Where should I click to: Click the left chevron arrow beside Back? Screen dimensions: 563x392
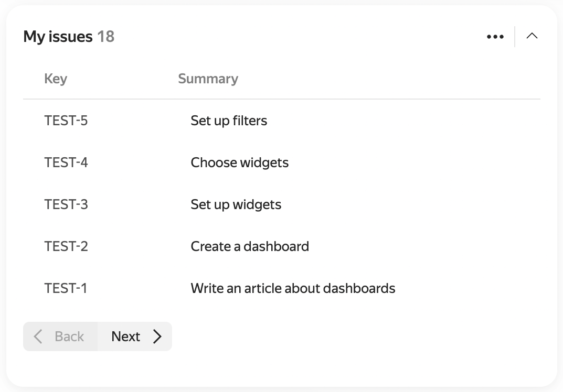pyautogui.click(x=38, y=336)
